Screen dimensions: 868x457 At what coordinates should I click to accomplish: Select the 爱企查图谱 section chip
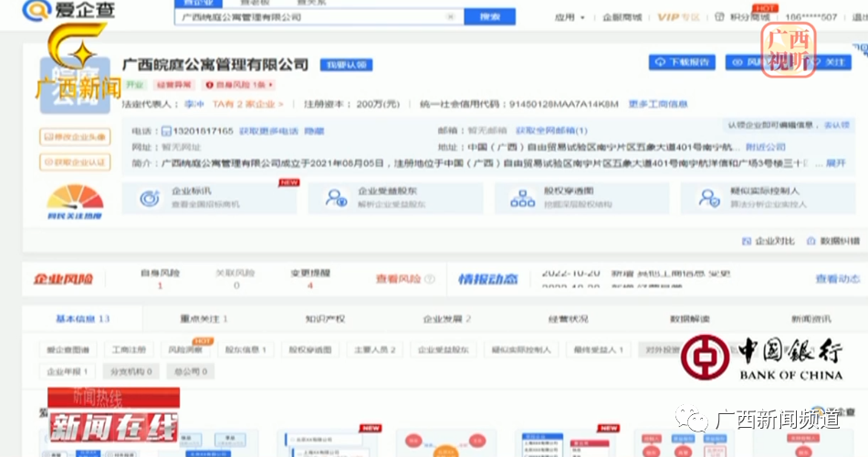click(68, 349)
